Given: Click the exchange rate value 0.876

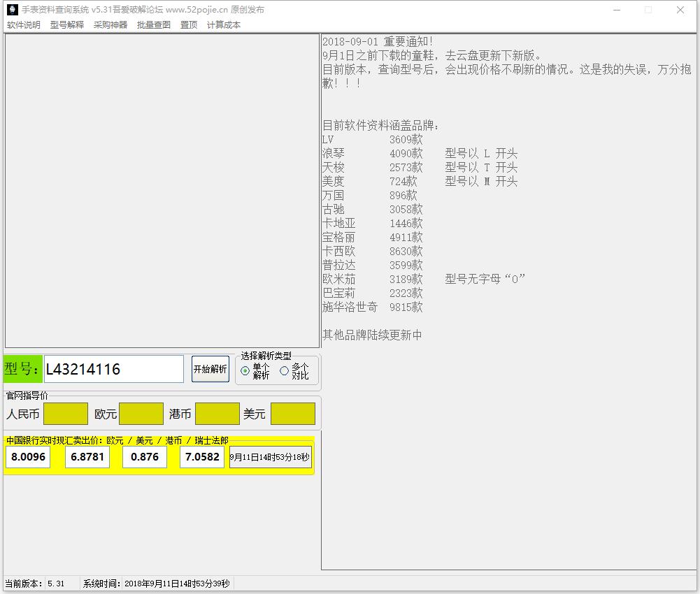Looking at the screenshot, I should 145,457.
